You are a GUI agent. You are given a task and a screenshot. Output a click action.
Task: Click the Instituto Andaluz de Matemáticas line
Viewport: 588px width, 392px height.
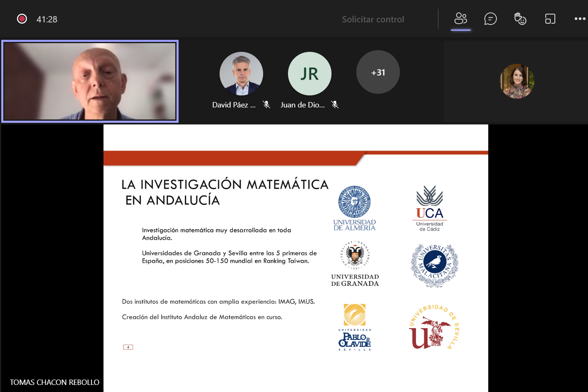pyautogui.click(x=202, y=317)
